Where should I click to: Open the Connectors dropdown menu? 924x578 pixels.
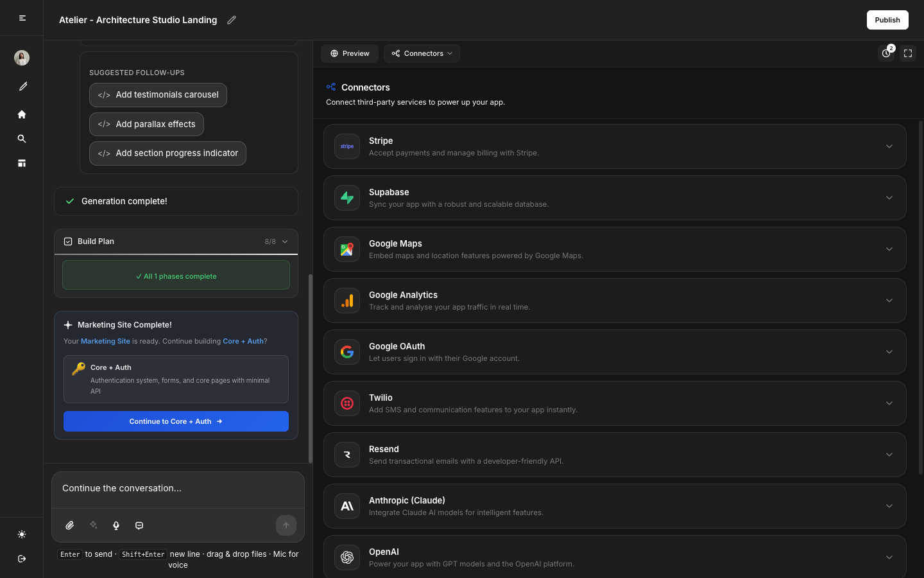(422, 53)
